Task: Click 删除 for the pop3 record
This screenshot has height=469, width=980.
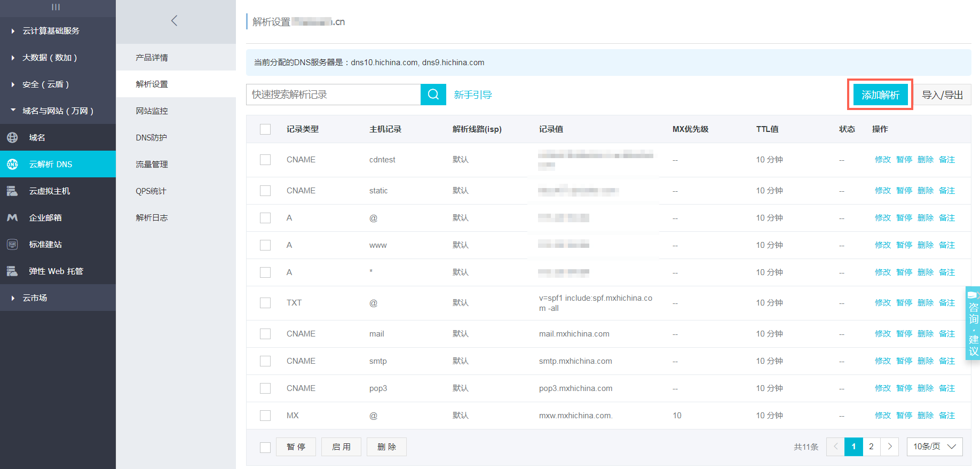Action: [926, 388]
